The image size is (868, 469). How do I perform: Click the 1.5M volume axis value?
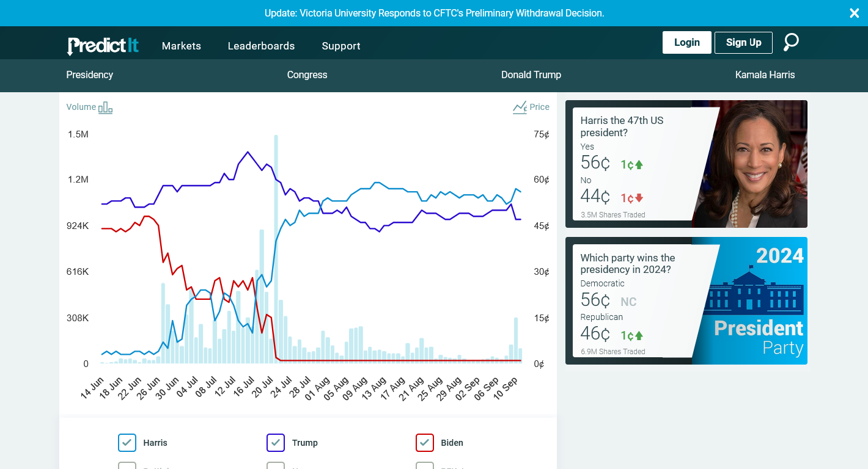coord(78,134)
